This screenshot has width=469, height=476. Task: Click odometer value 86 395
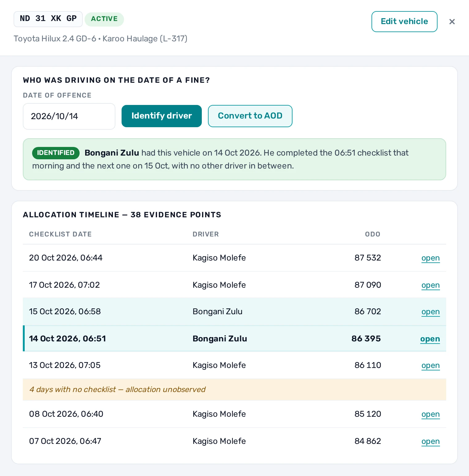366,339
